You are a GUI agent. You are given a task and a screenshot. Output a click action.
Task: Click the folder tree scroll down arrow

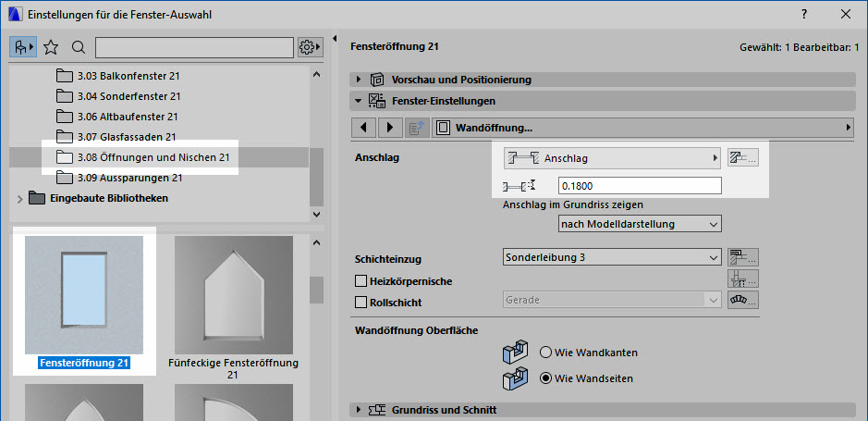316,215
